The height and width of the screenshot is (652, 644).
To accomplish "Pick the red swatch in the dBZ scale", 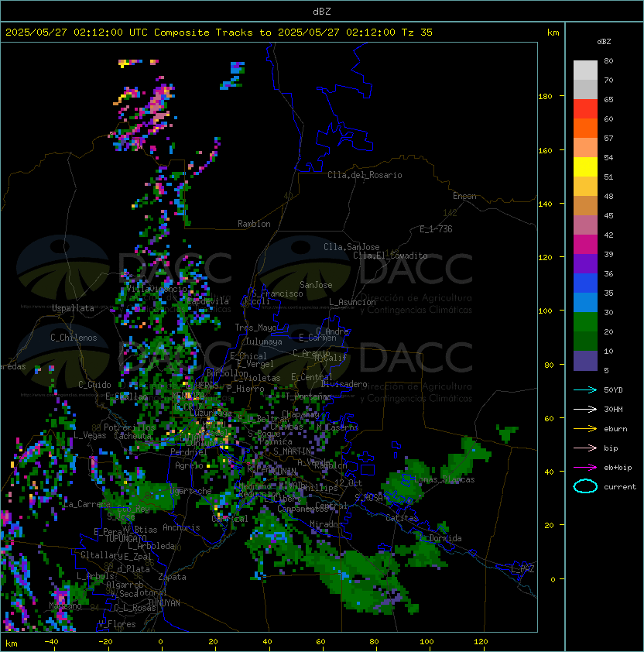I will pos(585,109).
